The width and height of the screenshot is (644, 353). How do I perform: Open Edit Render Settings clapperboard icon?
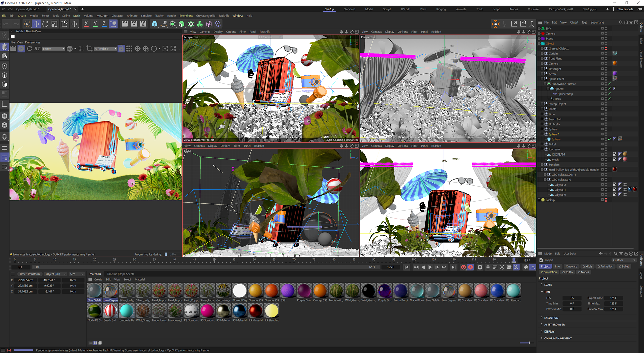(143, 24)
